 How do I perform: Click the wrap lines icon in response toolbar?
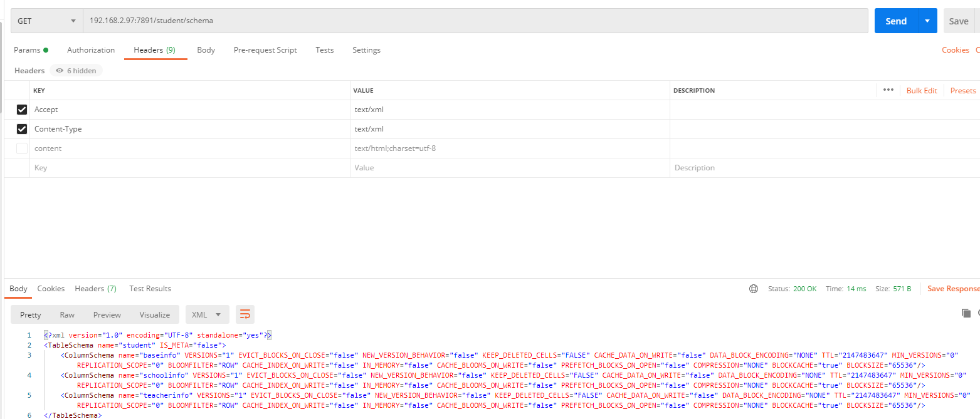pos(245,314)
